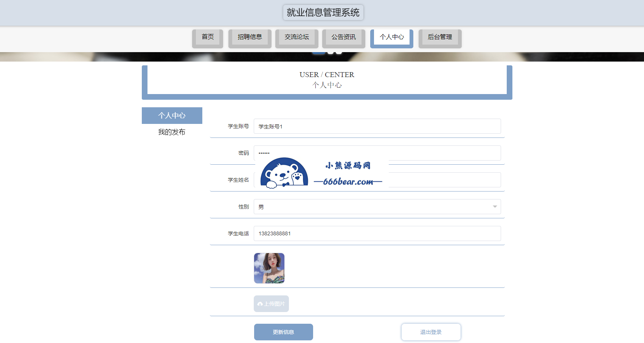Focus the 密码 password field
Image resolution: width=644 pixels, height=343 pixels.
[x=377, y=153]
